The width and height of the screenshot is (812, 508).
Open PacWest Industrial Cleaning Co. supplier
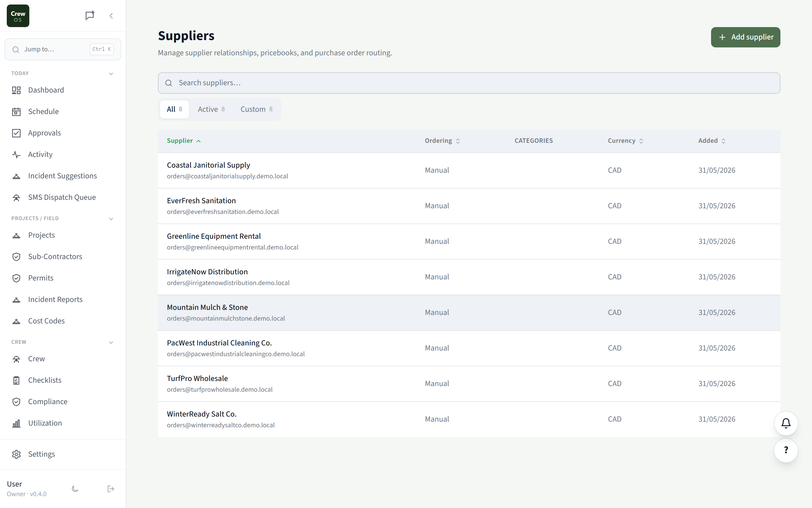[x=469, y=349]
